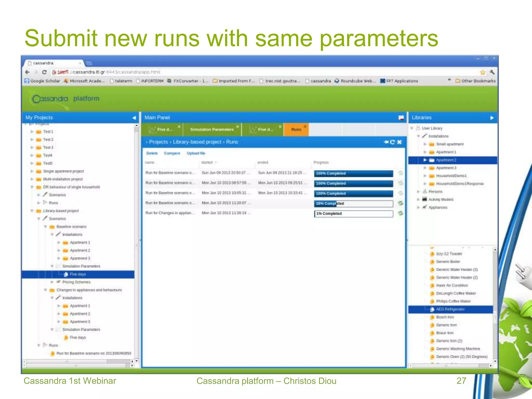The width and height of the screenshot is (532, 399).
Task: Open Other Bookmarks folder
Action: [x=475, y=81]
